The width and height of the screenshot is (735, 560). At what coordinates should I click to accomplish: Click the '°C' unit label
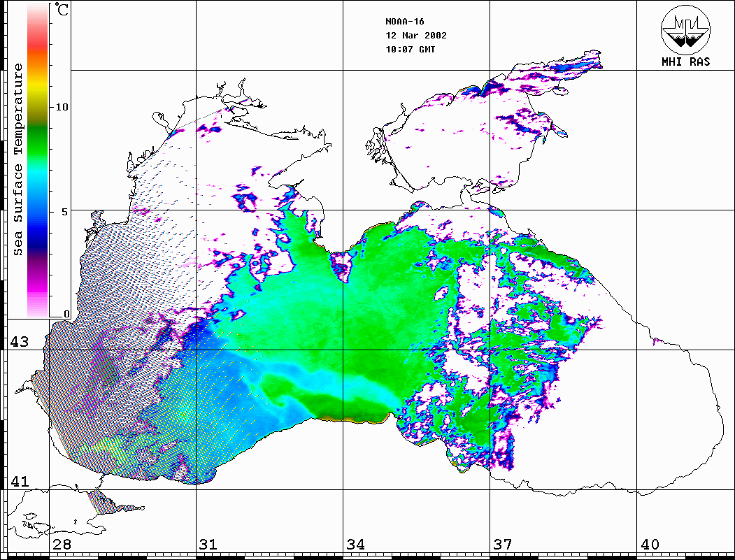(x=62, y=9)
